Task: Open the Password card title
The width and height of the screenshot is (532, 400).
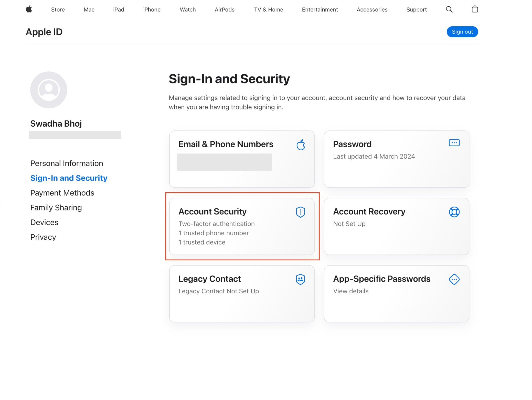Action: point(352,144)
